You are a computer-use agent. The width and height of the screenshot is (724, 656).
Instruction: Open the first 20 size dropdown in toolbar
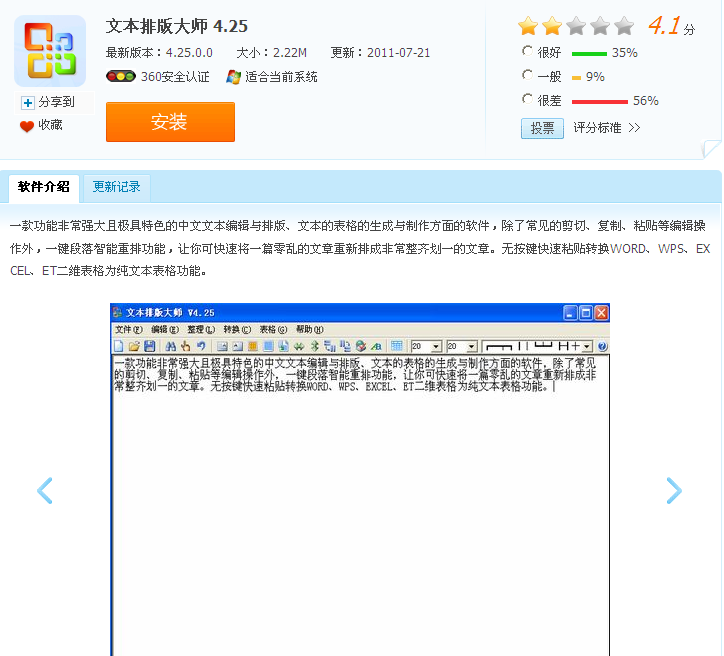click(x=436, y=346)
